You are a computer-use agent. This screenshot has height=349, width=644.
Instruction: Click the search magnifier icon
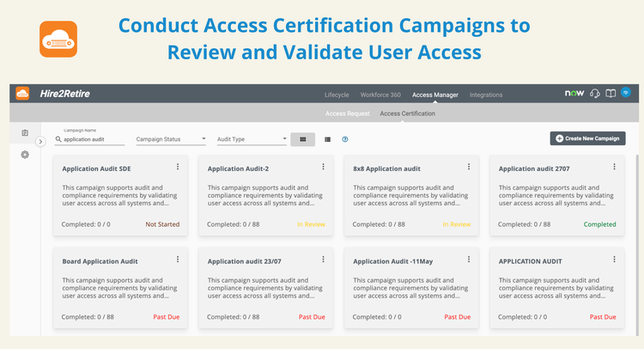58,139
